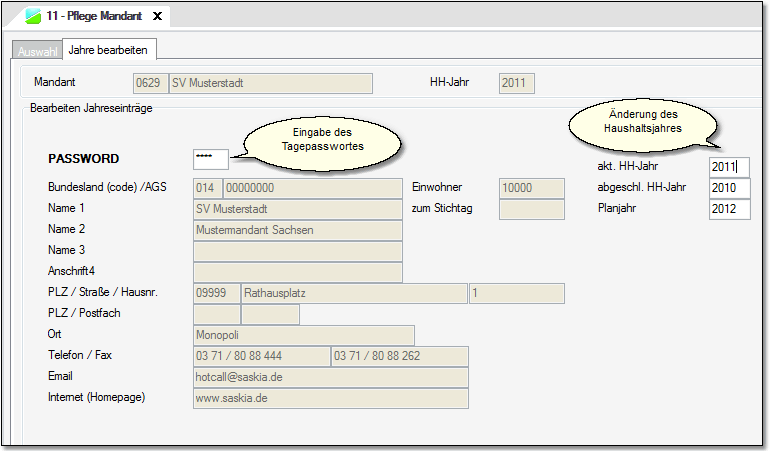The image size is (770, 453).
Task: Click the Mandant name field SV Musterstadt
Action: pyautogui.click(x=269, y=83)
